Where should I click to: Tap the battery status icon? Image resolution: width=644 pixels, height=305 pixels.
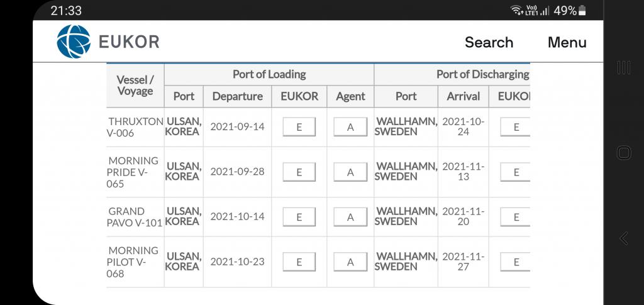click(x=582, y=11)
